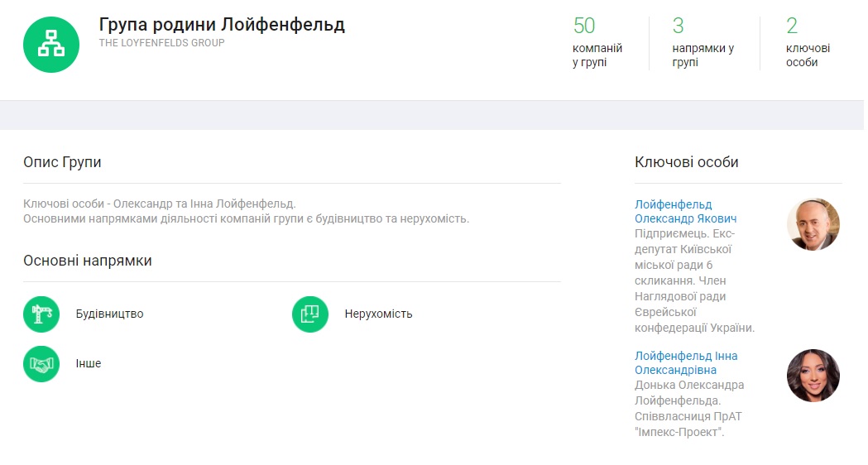The width and height of the screenshot is (868, 465).
Task: Select the Нерухомість direction label
Action: (378, 314)
